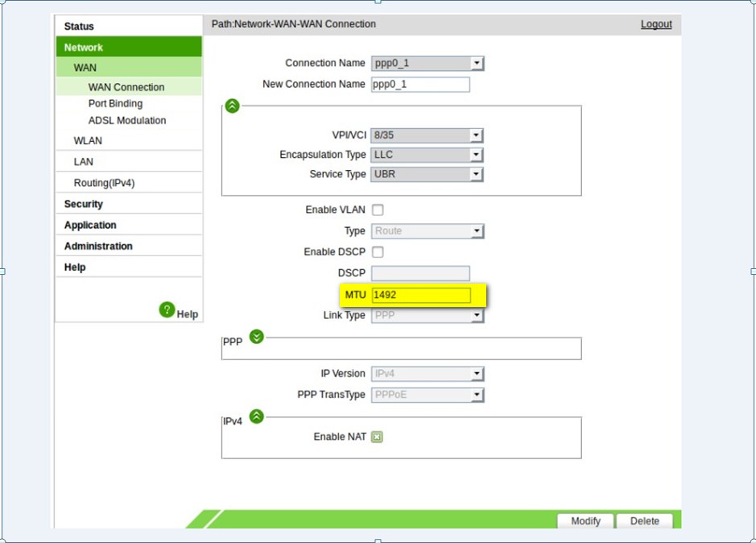Expand the PPP section chevron icon
Screen dimensions: 756x543
(256, 337)
